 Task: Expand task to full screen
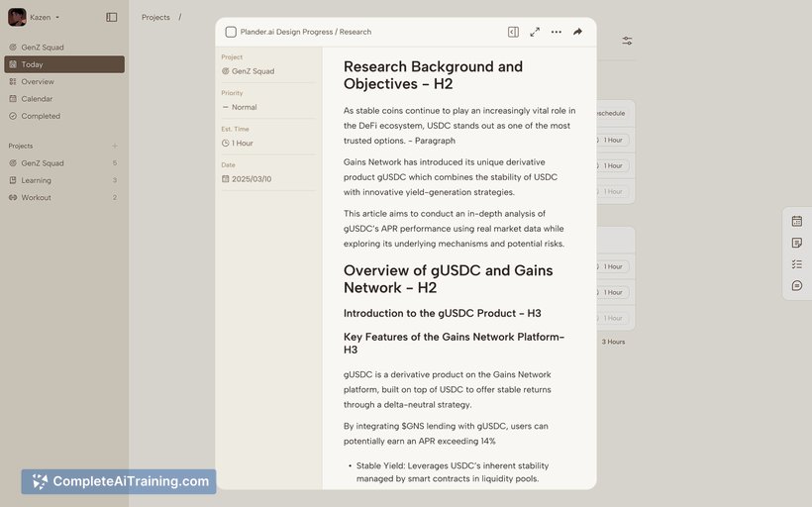click(x=535, y=32)
